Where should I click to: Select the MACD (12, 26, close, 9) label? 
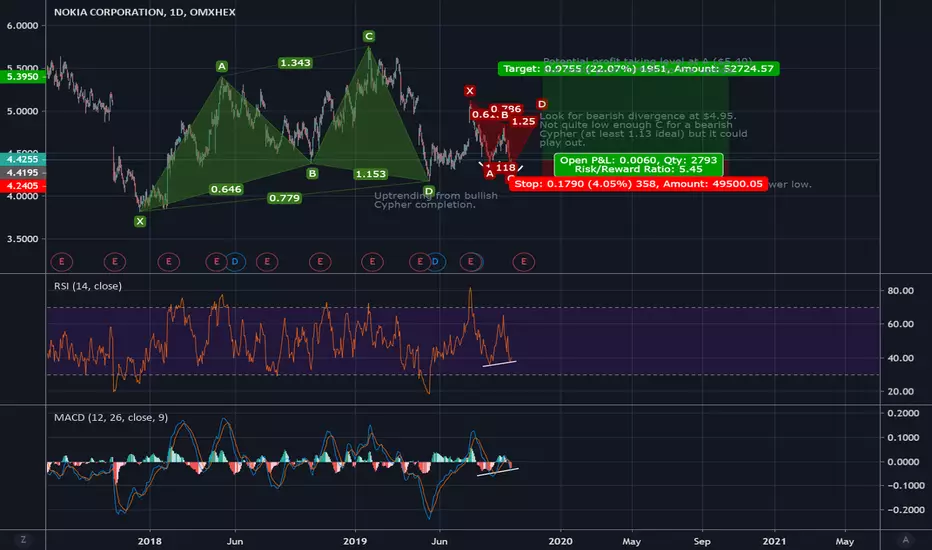pos(111,417)
